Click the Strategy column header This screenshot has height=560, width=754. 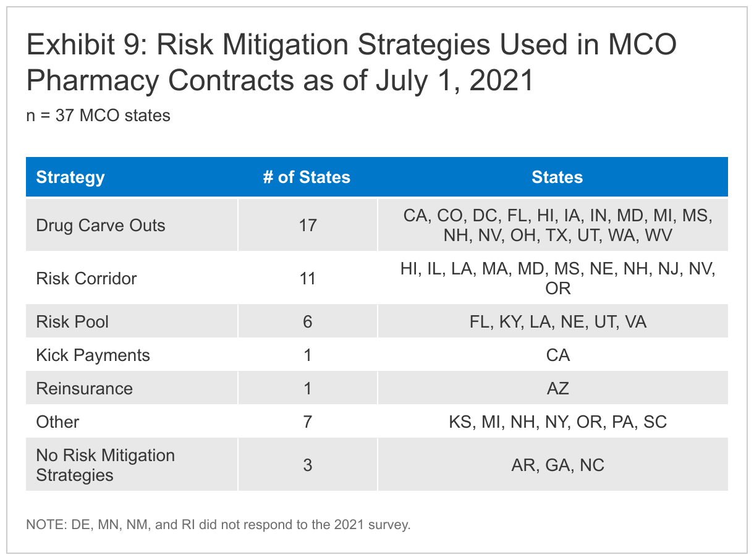coord(70,177)
